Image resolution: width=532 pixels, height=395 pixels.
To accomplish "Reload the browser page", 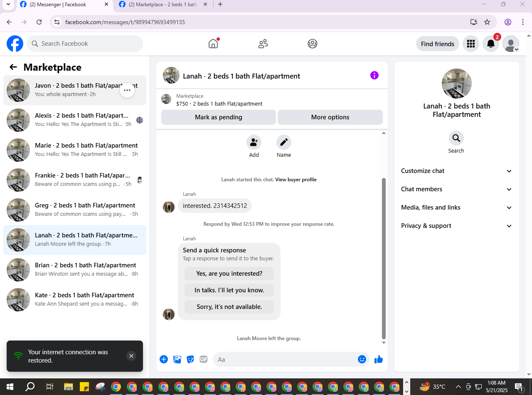I will pyautogui.click(x=39, y=22).
